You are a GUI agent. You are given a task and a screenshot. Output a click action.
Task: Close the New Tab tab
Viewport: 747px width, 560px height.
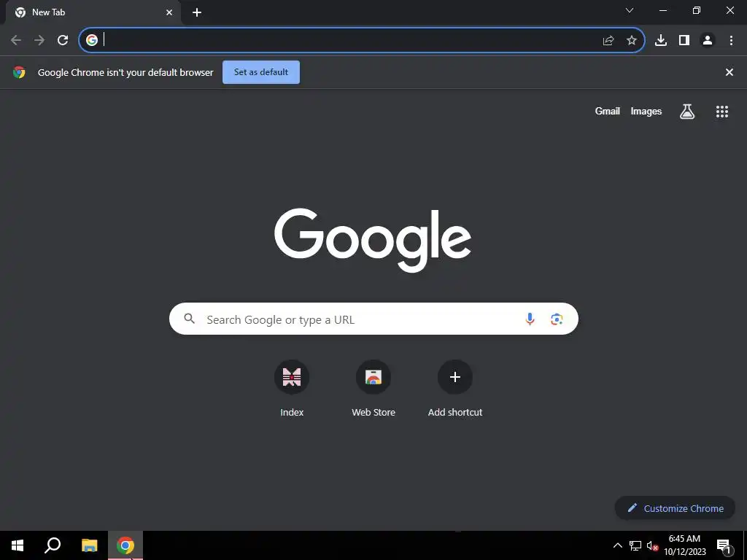[169, 13]
